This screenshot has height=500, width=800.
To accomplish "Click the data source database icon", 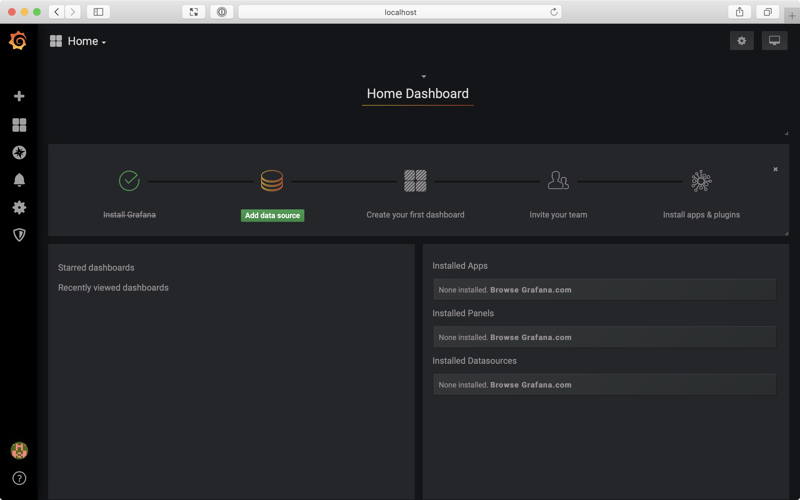I will pyautogui.click(x=272, y=181).
